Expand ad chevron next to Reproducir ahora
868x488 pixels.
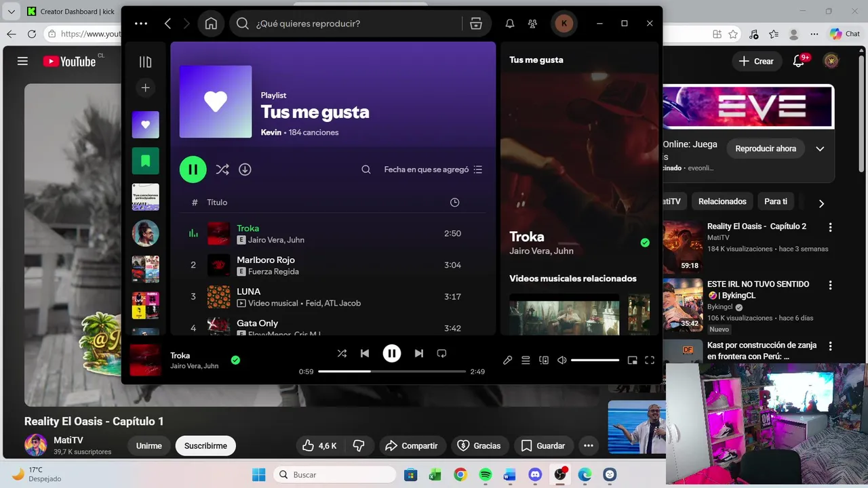pyautogui.click(x=820, y=148)
